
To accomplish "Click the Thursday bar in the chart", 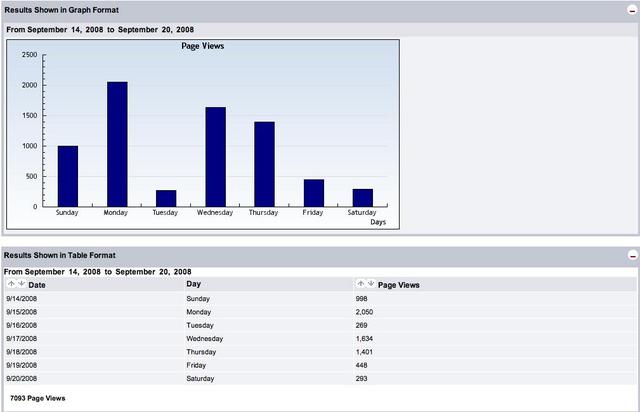I will (x=264, y=164).
